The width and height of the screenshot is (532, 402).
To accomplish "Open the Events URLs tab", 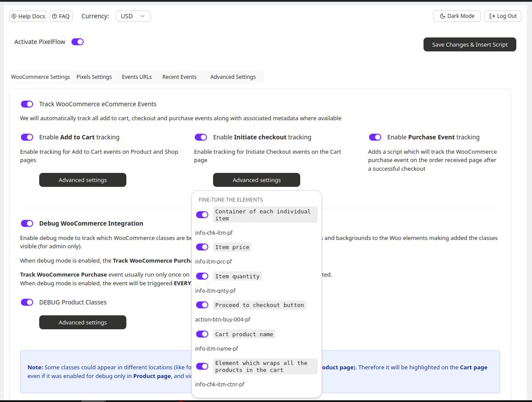I will (137, 77).
